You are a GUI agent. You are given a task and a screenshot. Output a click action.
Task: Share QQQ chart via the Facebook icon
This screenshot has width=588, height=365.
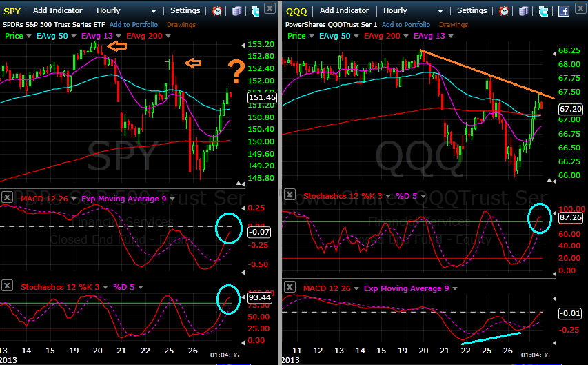click(564, 11)
